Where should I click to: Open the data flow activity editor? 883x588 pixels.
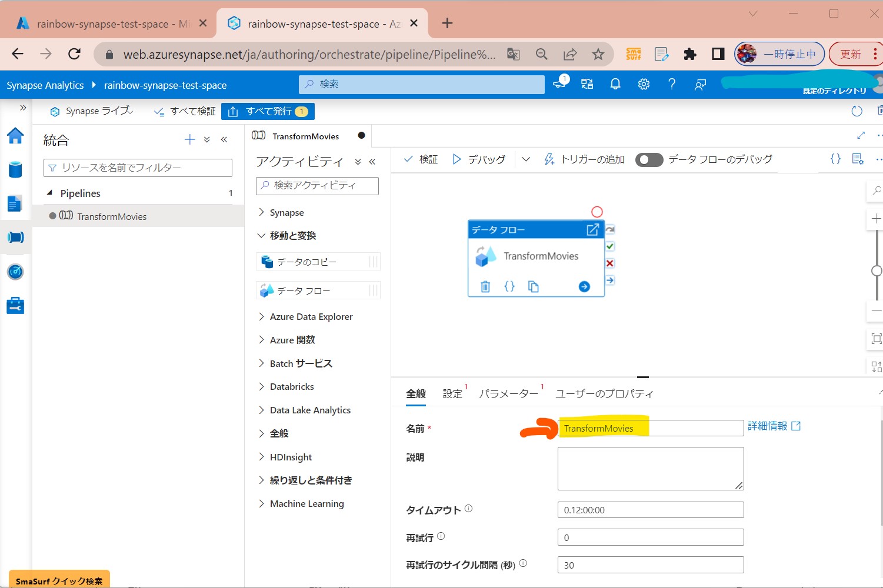point(592,230)
